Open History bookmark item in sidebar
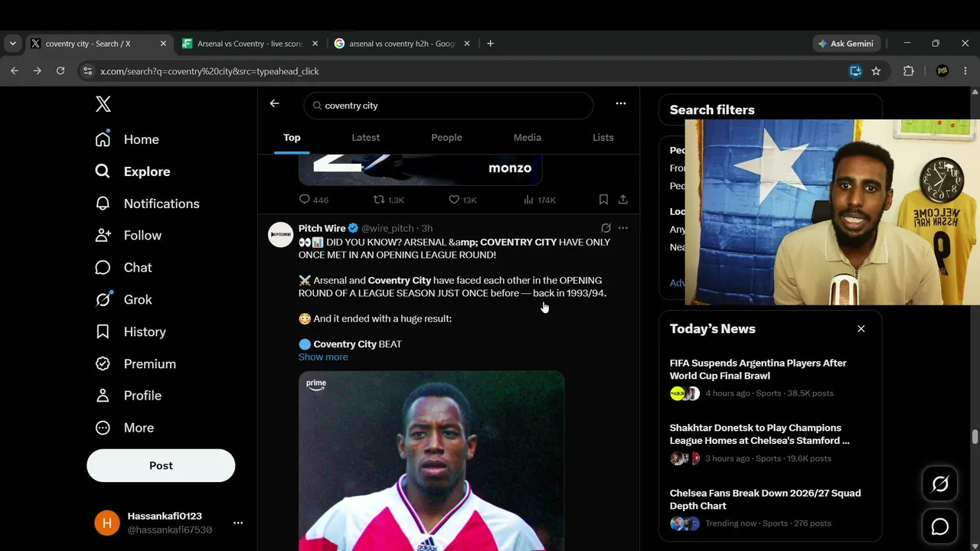The width and height of the screenshot is (980, 551). point(130,332)
